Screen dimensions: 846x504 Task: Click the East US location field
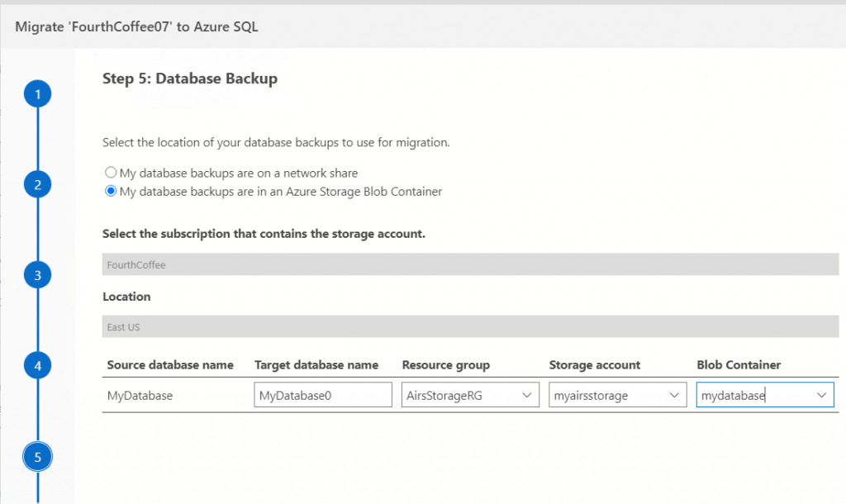[470, 326]
